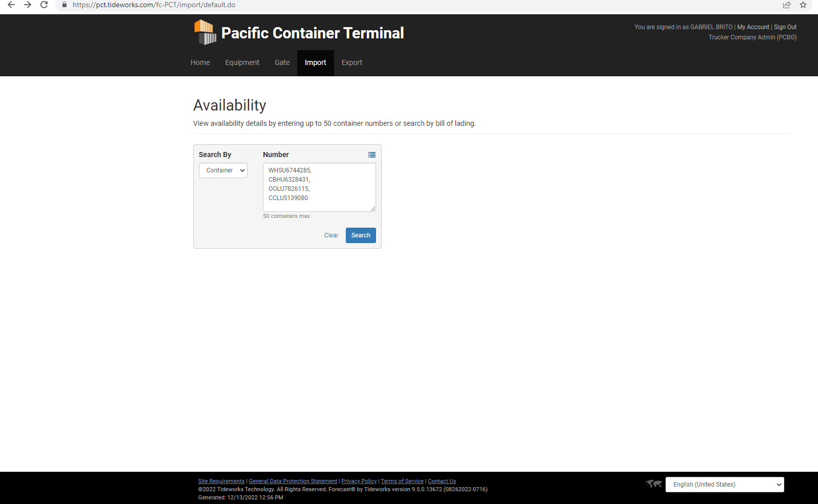Open the Home menu

(200, 62)
